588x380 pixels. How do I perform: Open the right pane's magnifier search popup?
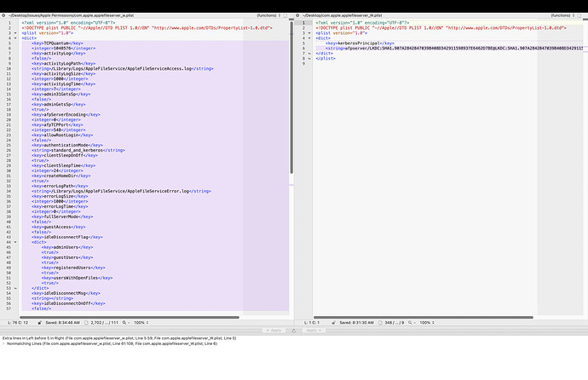[x=412, y=323]
